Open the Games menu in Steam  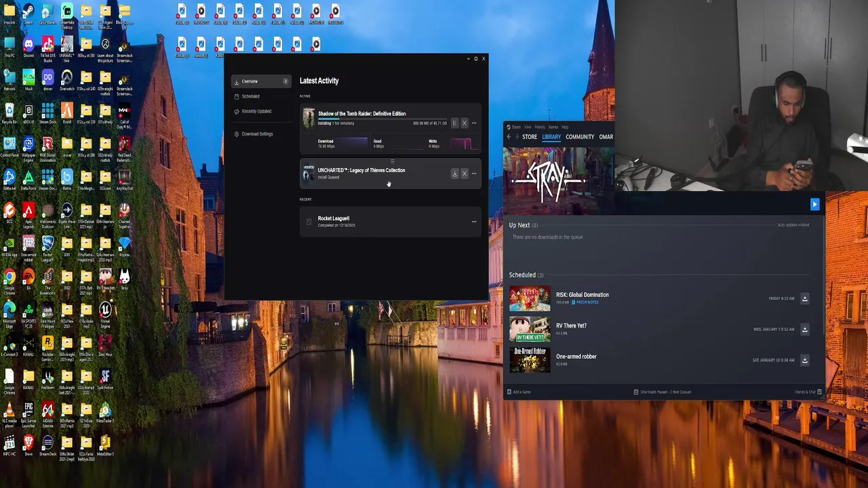point(553,127)
